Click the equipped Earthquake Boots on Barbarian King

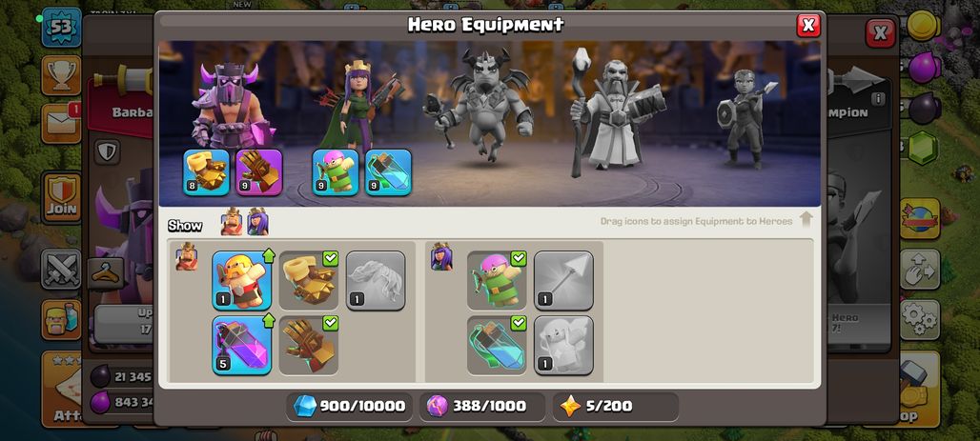206,172
